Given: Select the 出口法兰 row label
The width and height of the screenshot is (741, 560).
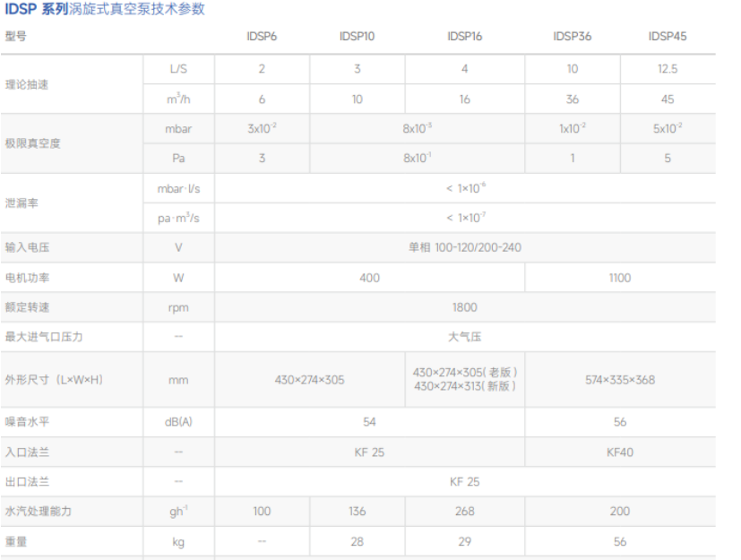Looking at the screenshot, I should point(26,482).
